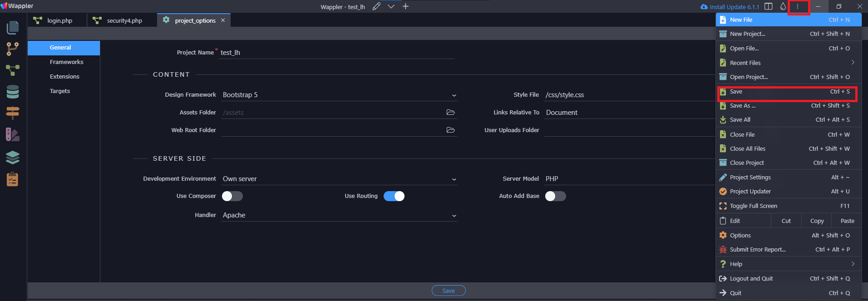Click the Save button at the bottom

(x=449, y=291)
